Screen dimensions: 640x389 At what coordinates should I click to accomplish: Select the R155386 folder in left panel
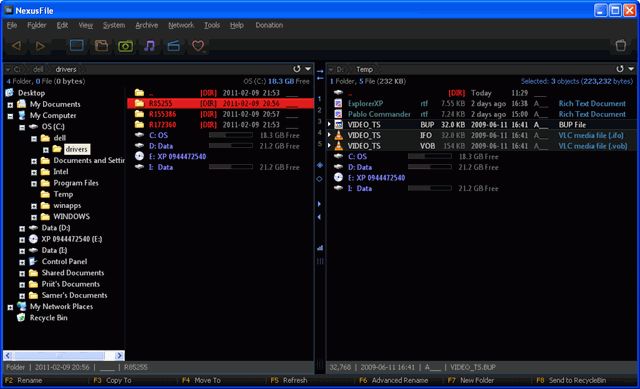coord(220,114)
